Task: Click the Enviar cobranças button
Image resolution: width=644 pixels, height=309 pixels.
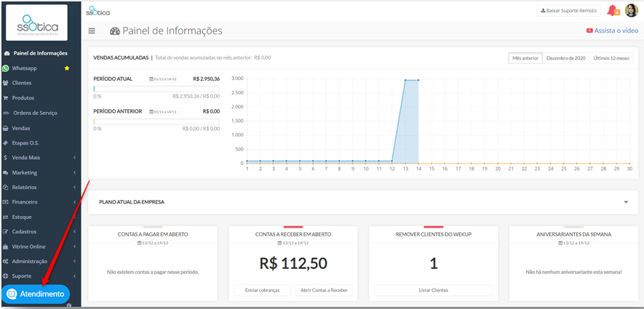Action: [262, 290]
